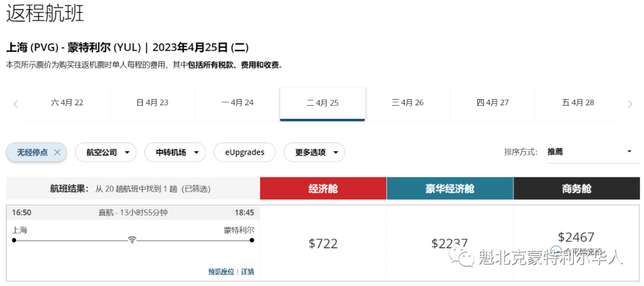
Task: Click the 18:45 arrival time
Action: [244, 213]
